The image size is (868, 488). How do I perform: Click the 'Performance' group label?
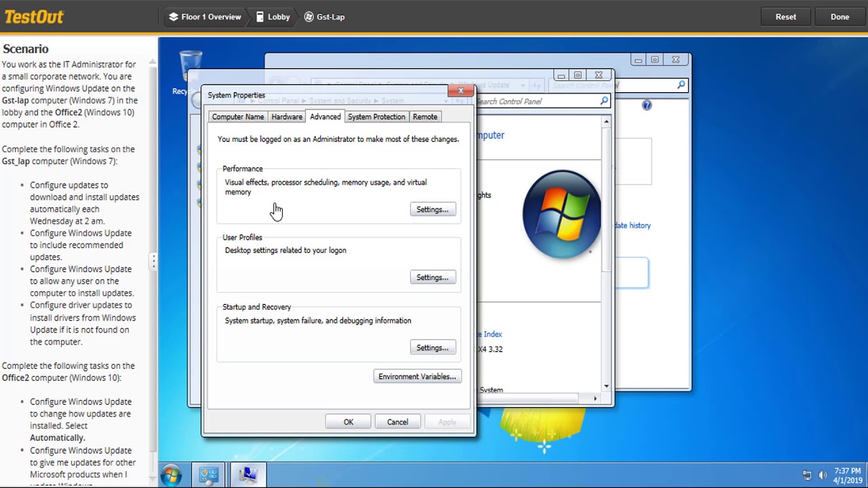[243, 169]
